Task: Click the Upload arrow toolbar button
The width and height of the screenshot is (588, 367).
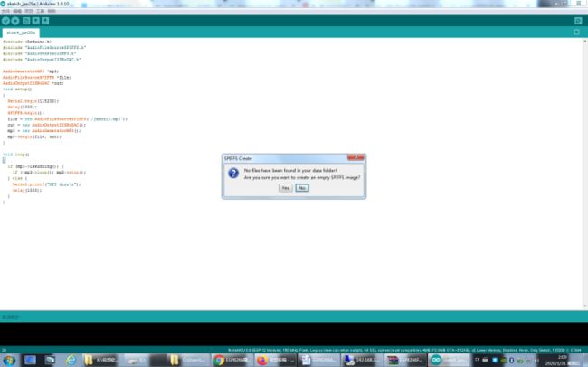Action: point(15,21)
